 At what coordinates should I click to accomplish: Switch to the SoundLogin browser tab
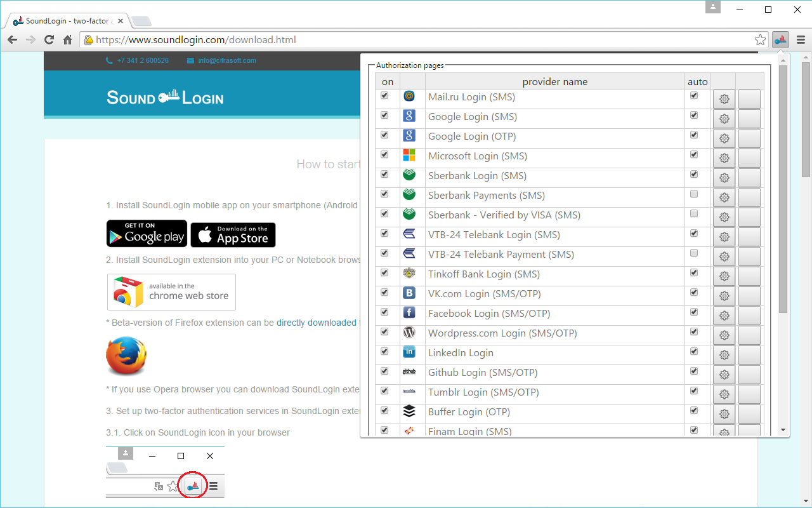point(67,21)
